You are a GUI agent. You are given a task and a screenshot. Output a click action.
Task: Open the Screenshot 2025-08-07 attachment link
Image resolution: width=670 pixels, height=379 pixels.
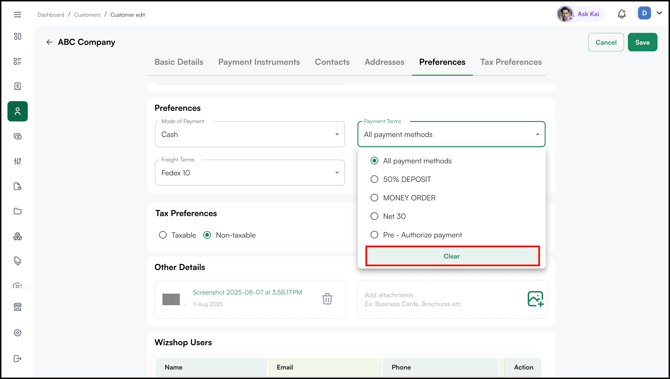pos(247,293)
